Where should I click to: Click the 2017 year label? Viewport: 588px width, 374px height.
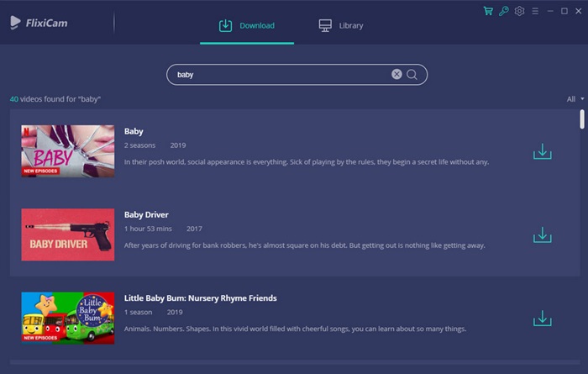click(x=194, y=229)
